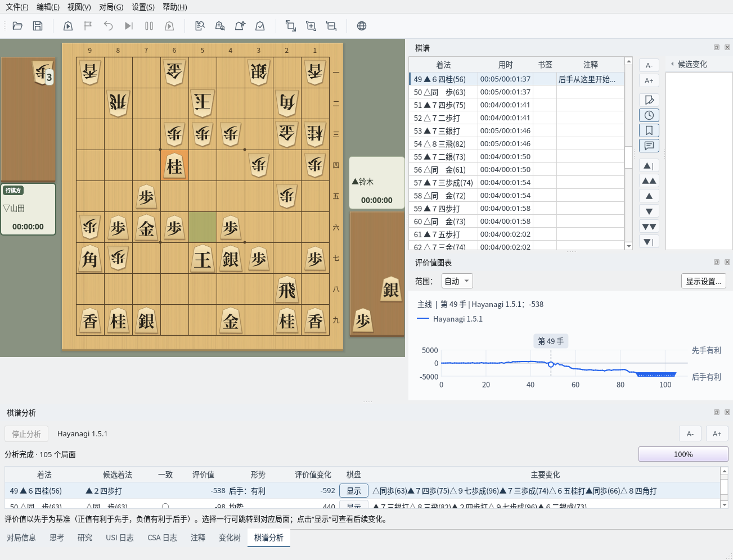Click the undo arrow in the toolbar
This screenshot has height=560, width=733.
pos(109,26)
